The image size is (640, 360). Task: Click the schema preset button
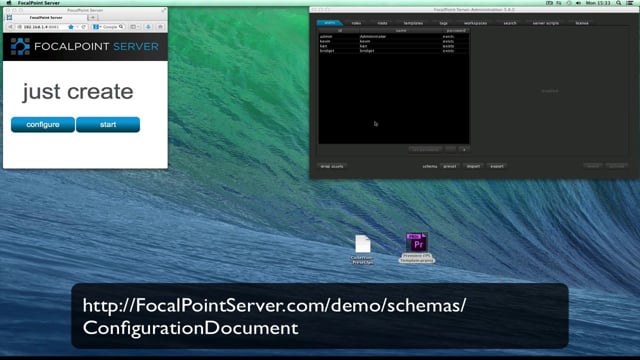point(450,166)
